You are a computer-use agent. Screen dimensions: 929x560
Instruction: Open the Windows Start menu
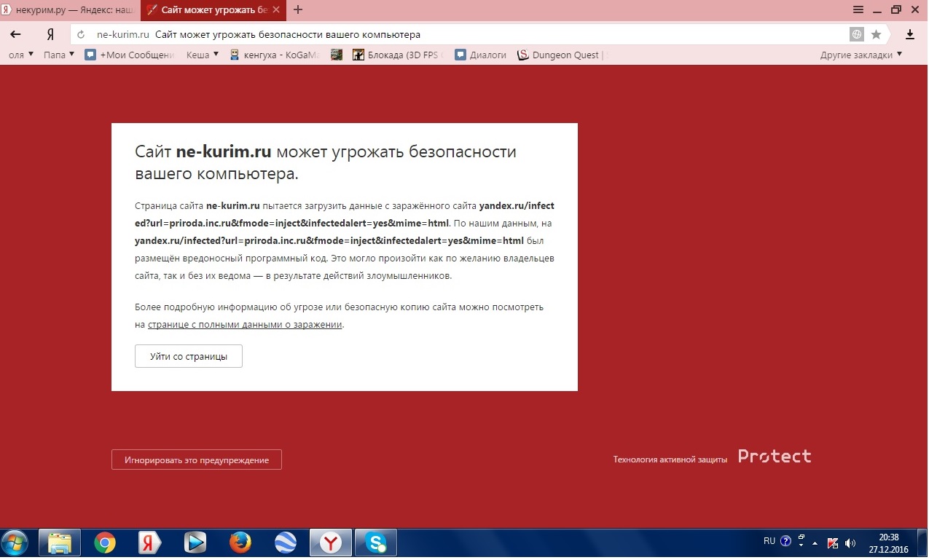[x=15, y=543]
